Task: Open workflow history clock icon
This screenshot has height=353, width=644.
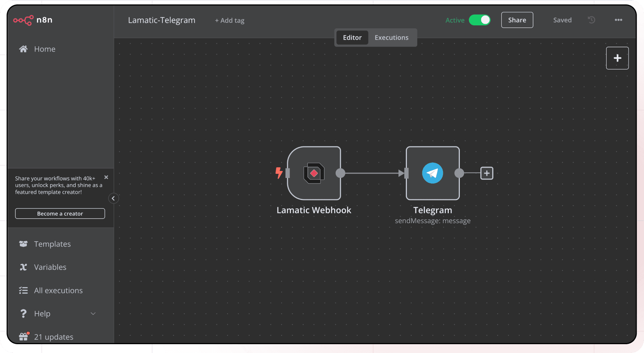Action: pyautogui.click(x=591, y=20)
